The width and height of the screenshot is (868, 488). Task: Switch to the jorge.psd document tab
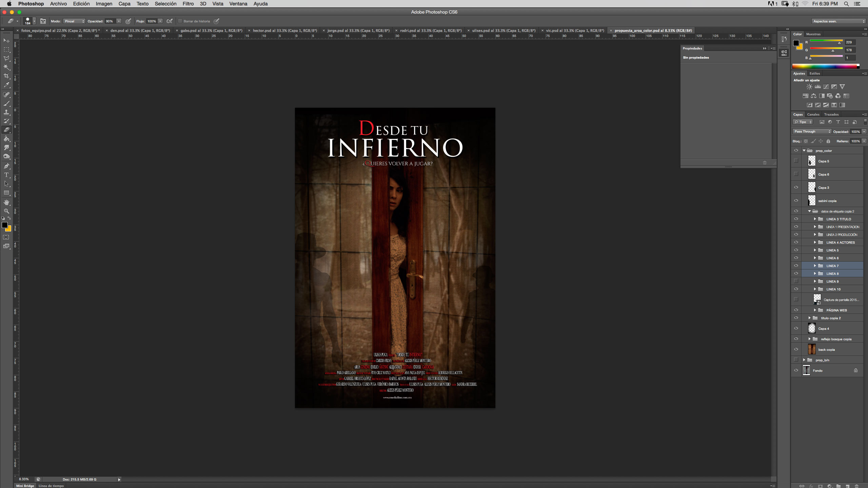358,30
